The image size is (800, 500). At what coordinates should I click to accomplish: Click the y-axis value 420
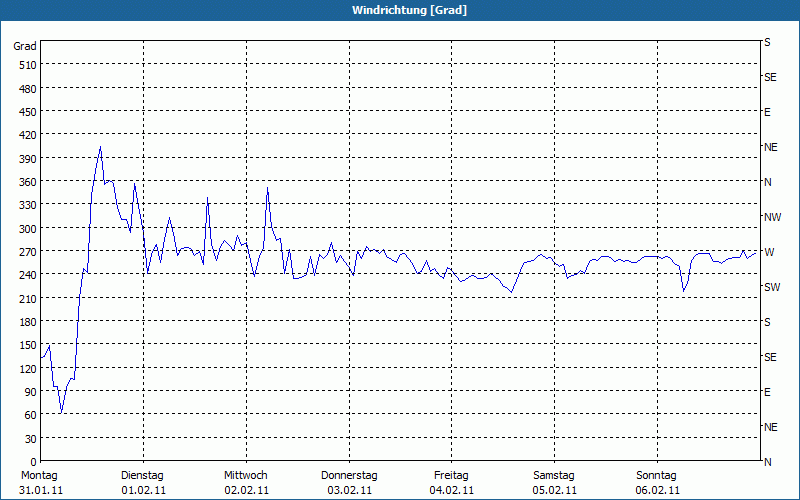(28, 136)
